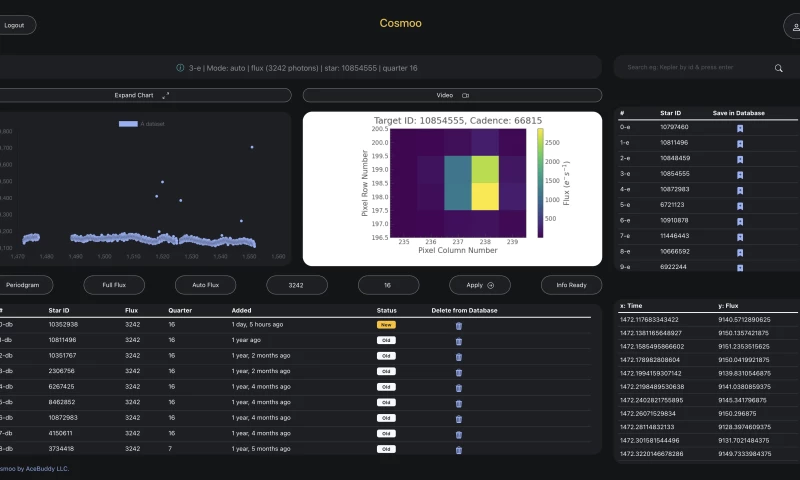Click trash icon for star 6267425
Screen dimensions: 800x480
click(459, 386)
